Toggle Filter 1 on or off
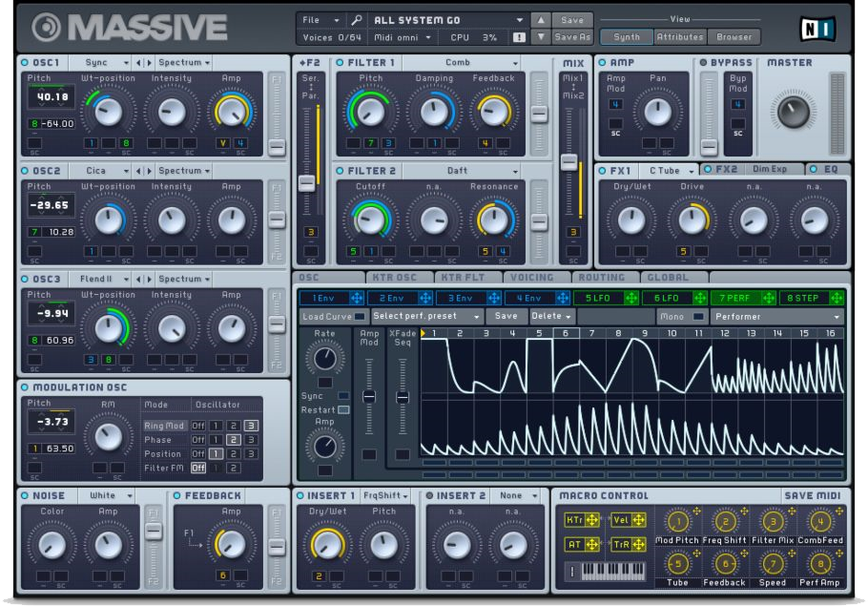The image size is (868, 606). click(340, 63)
